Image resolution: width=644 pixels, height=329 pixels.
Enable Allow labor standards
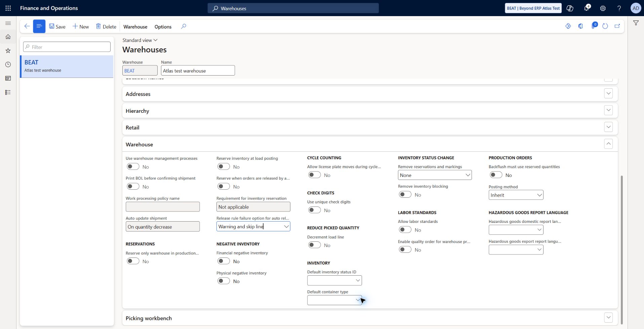tap(405, 230)
